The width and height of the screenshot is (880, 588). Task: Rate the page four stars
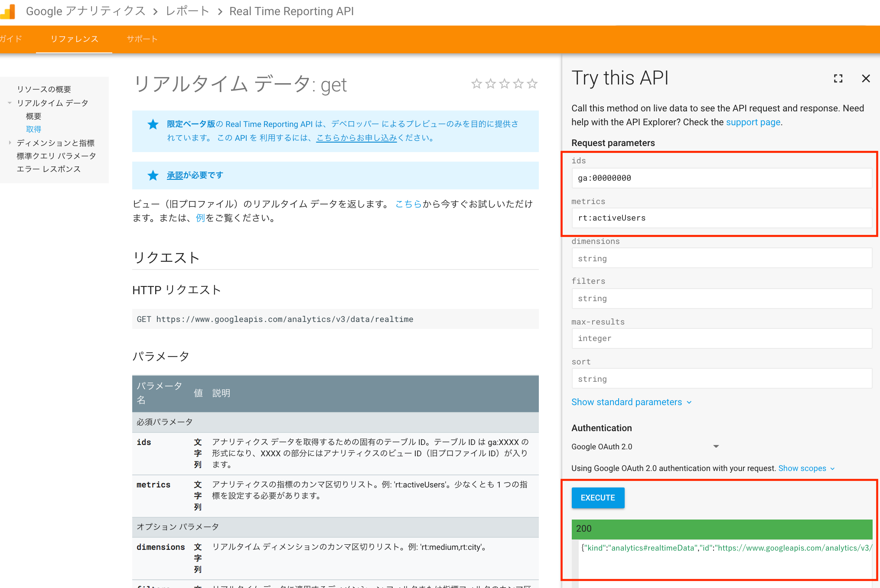518,84
